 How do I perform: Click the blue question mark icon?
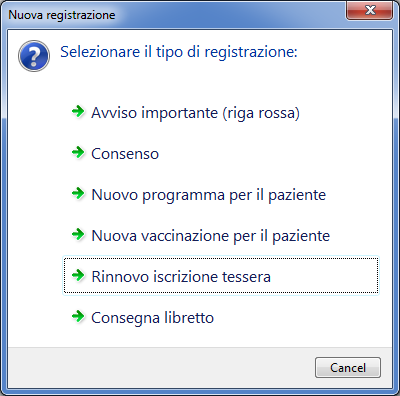[34, 56]
